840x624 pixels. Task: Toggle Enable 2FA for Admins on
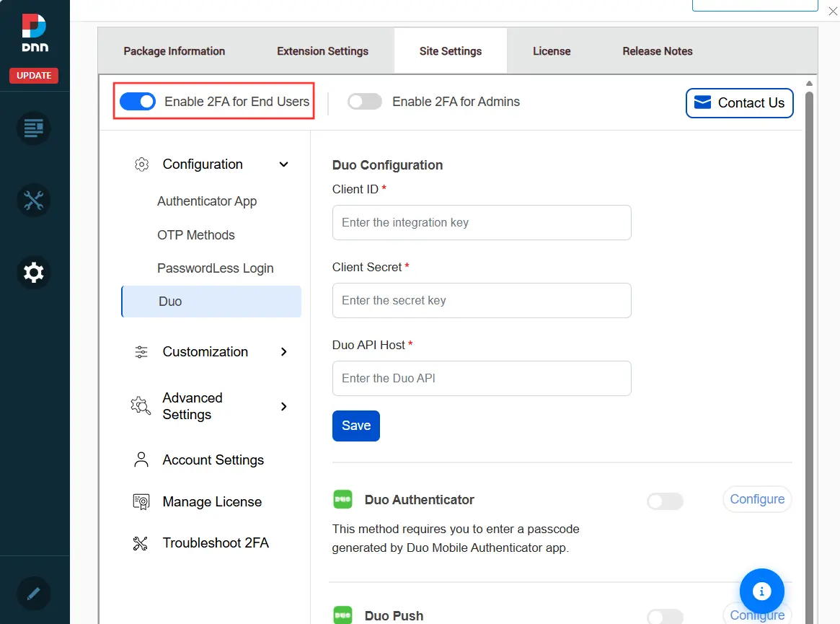(x=365, y=101)
